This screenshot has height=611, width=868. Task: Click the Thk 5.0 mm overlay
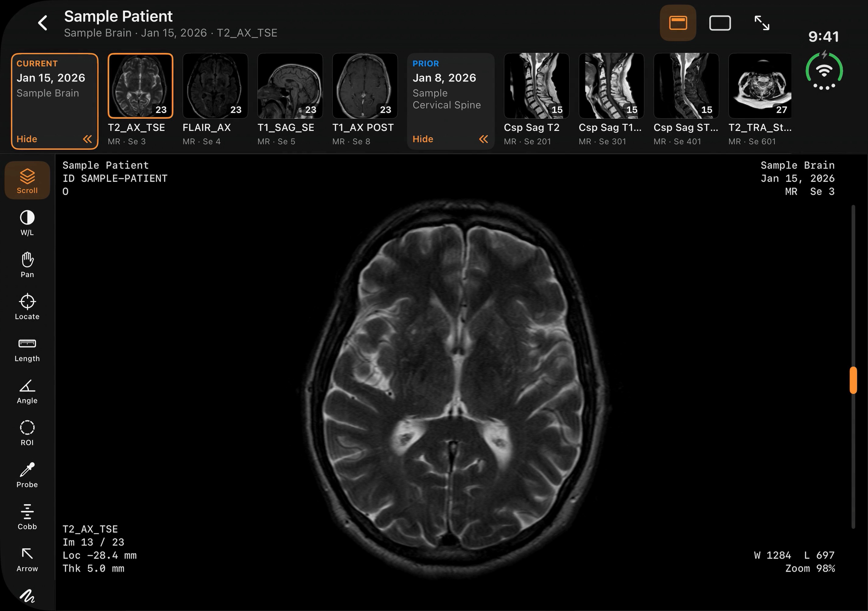click(93, 568)
